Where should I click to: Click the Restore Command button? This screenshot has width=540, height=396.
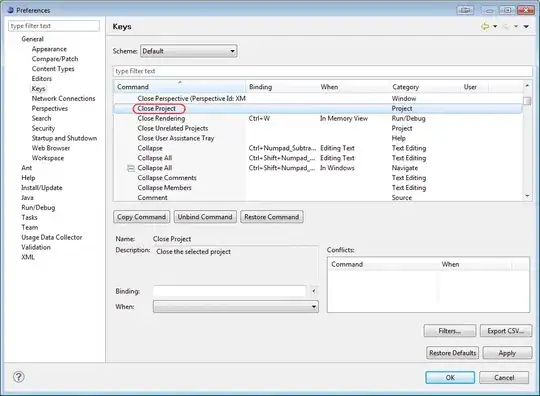[x=272, y=217]
